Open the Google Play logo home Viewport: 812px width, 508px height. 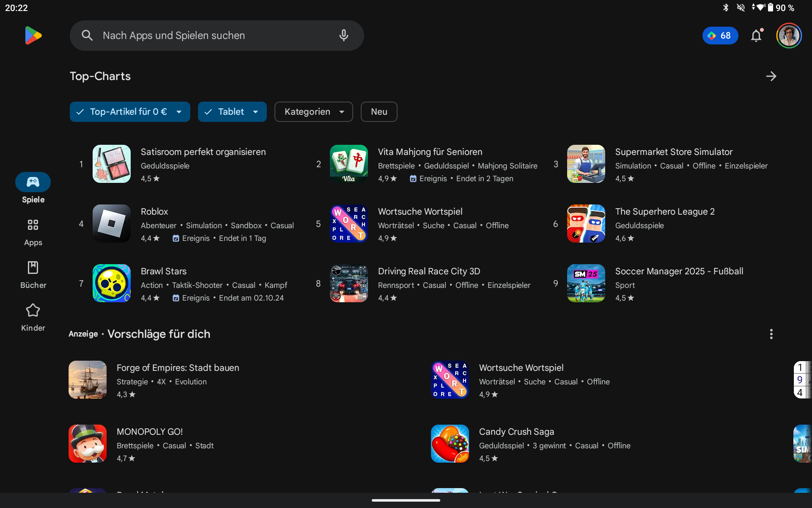pos(33,36)
